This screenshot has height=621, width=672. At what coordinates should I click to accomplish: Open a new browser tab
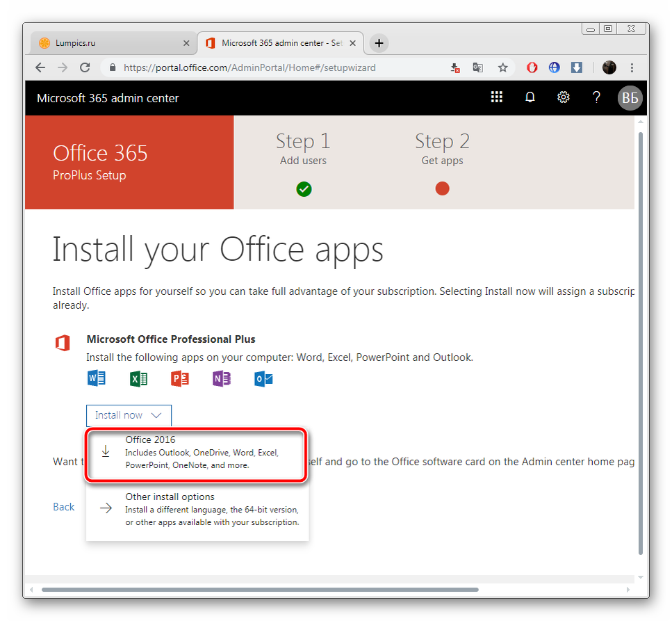(379, 43)
